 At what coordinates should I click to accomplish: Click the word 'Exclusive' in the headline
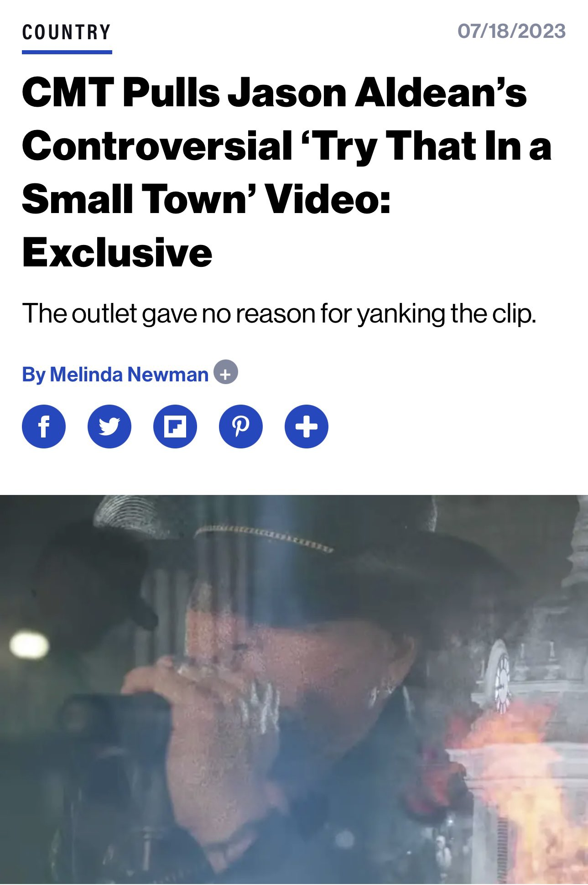click(117, 252)
